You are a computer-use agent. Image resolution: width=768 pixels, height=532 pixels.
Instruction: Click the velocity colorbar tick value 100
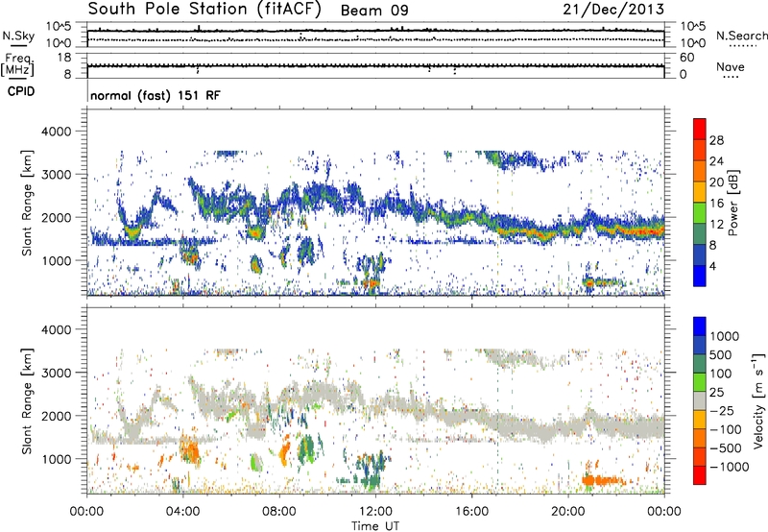721,374
